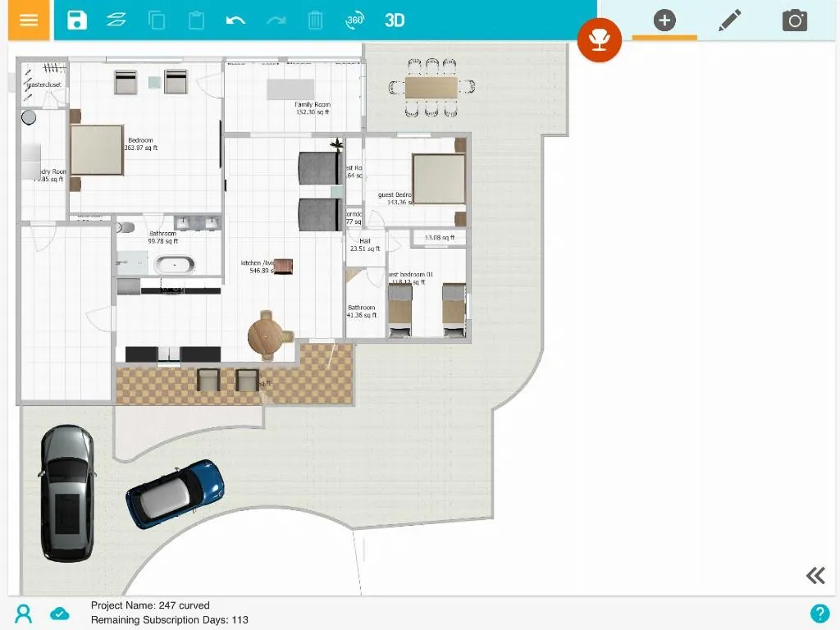Image resolution: width=840 pixels, height=630 pixels.
Task: Open the orange hamburger menu
Action: point(29,20)
